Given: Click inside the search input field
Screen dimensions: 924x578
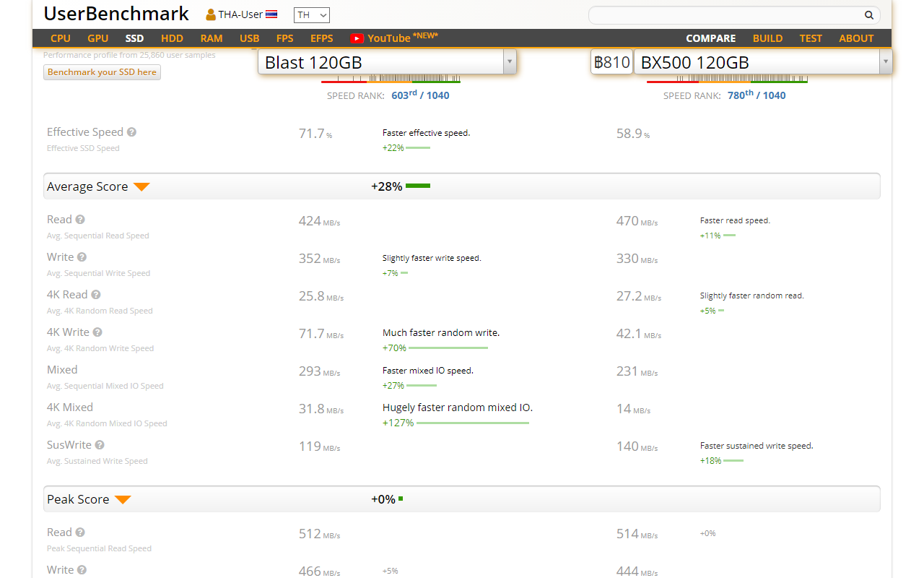Looking at the screenshot, I should 725,15.
